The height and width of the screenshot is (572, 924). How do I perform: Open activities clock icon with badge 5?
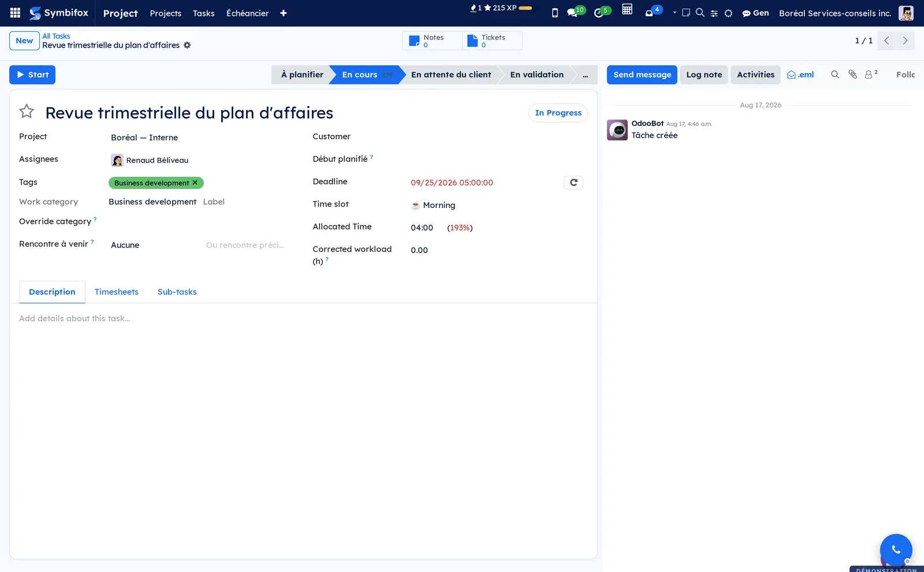601,12
